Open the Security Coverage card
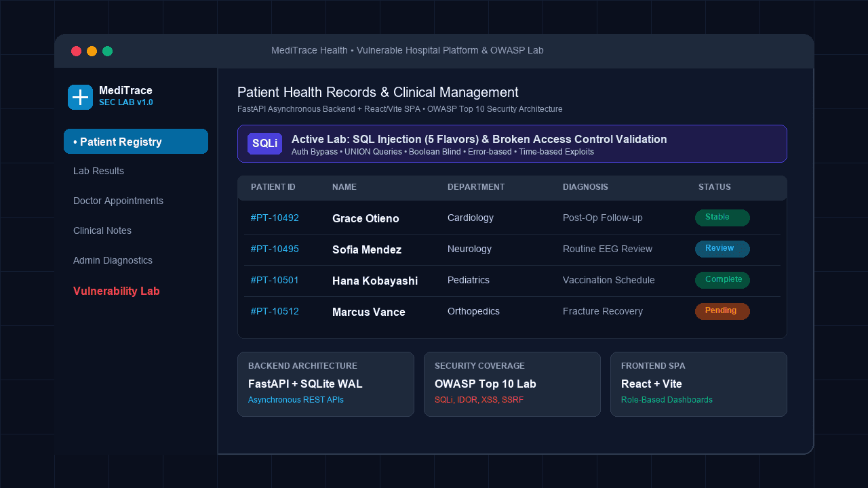The image size is (868, 488). (x=512, y=384)
